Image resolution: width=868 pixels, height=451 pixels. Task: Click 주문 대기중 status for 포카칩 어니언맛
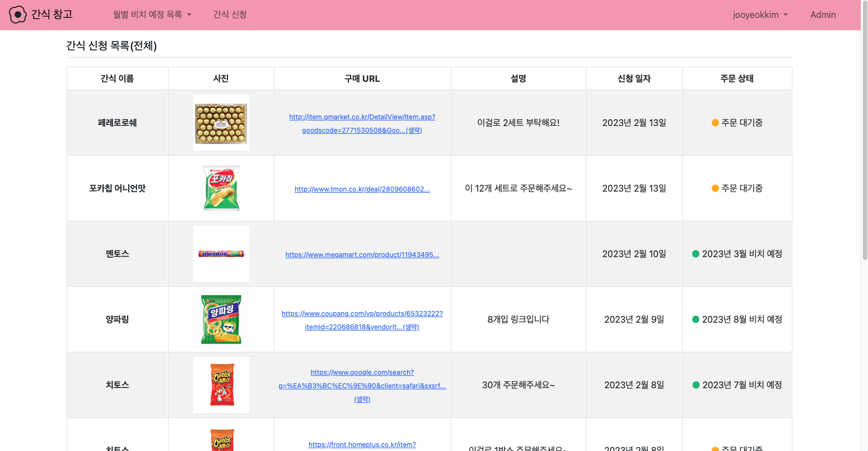point(742,188)
